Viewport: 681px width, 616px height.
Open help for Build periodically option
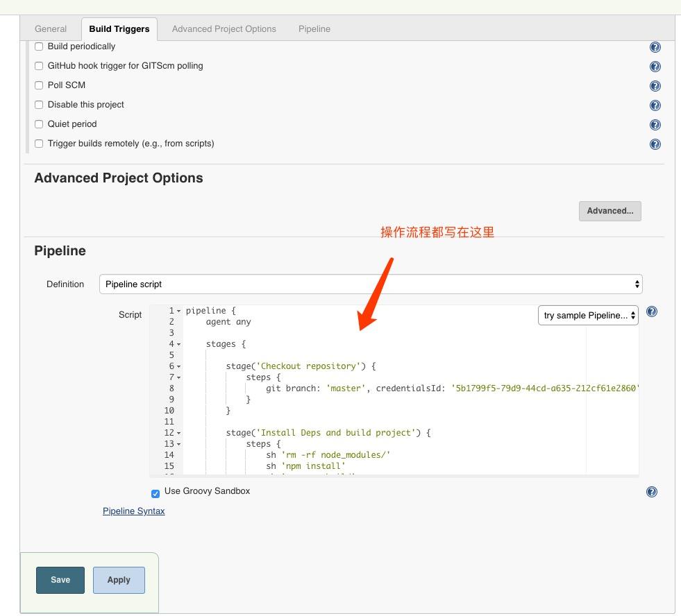point(655,47)
